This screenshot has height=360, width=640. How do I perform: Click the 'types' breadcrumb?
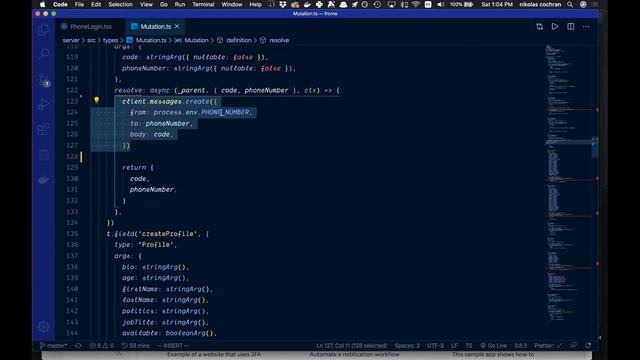(x=110, y=40)
